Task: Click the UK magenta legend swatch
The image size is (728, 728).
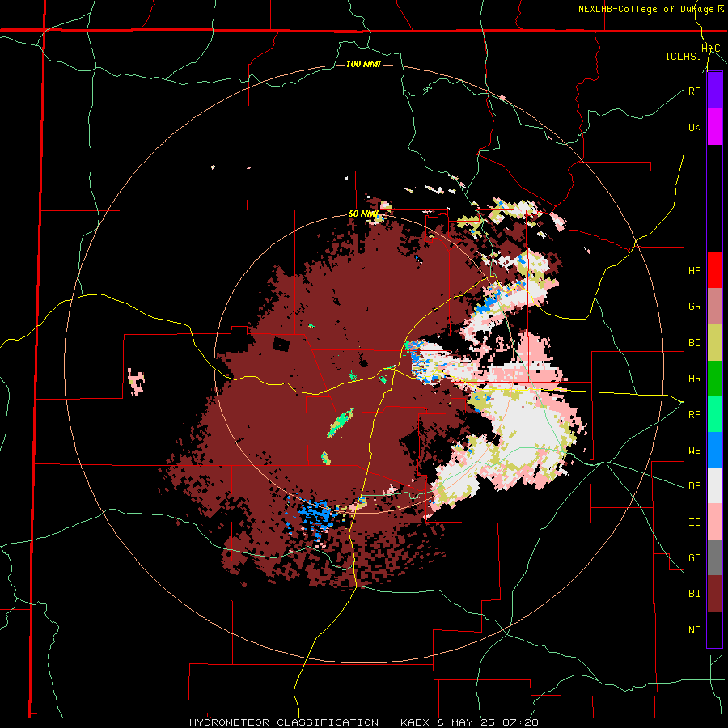Action: point(714,127)
